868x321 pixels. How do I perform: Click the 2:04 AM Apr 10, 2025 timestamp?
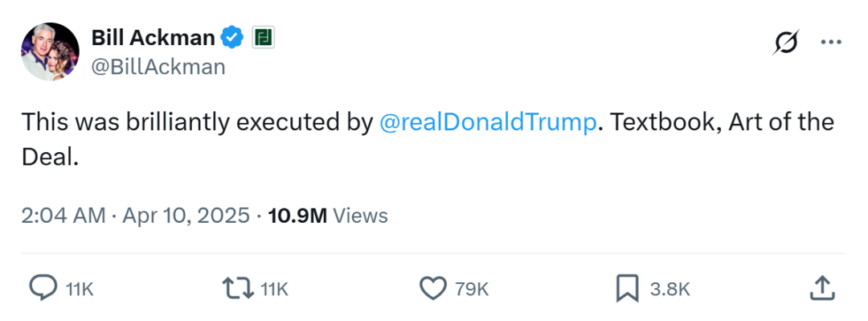(136, 215)
